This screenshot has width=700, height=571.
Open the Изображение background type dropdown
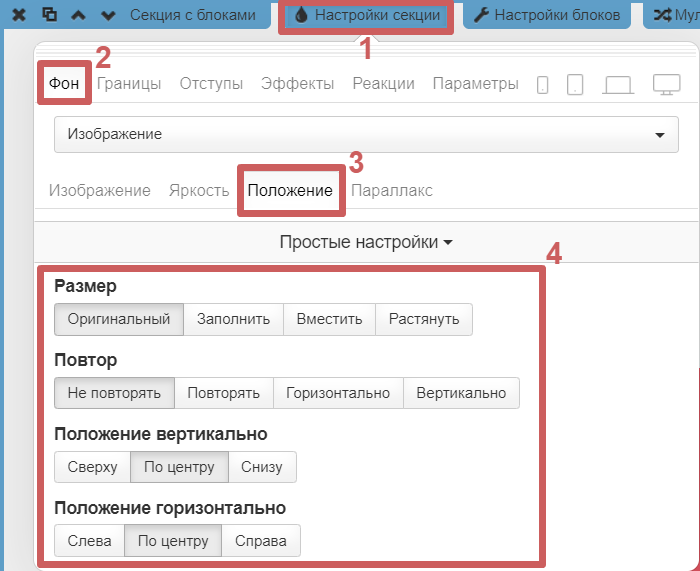coord(366,134)
